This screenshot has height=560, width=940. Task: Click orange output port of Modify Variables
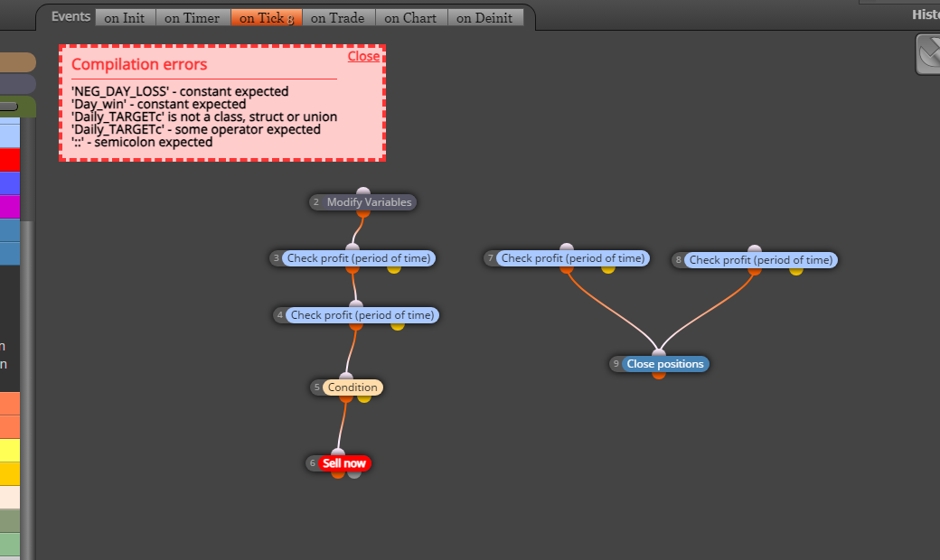(363, 213)
